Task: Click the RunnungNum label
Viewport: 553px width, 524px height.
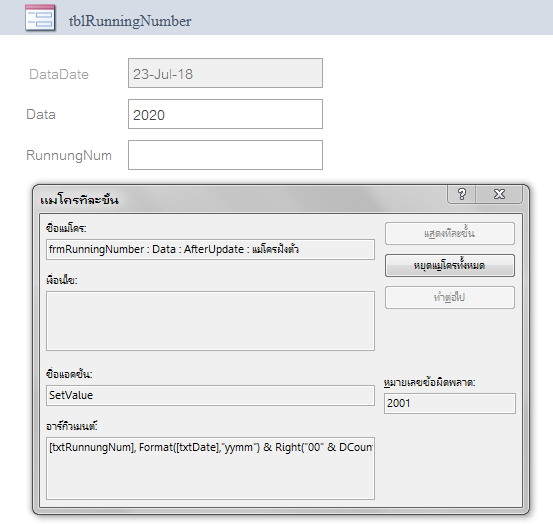Action: coord(69,156)
